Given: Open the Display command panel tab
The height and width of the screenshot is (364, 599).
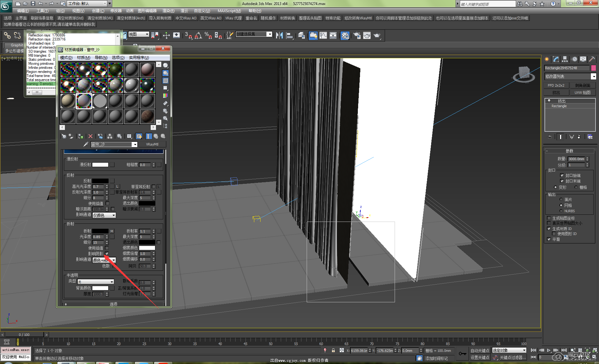Looking at the screenshot, I should [x=583, y=59].
